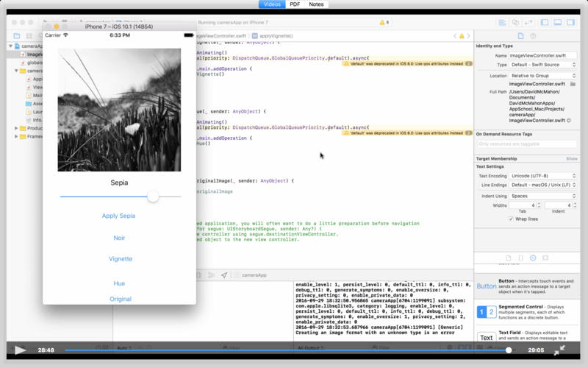
Task: Select the Version editor icon
Action: coord(528,23)
